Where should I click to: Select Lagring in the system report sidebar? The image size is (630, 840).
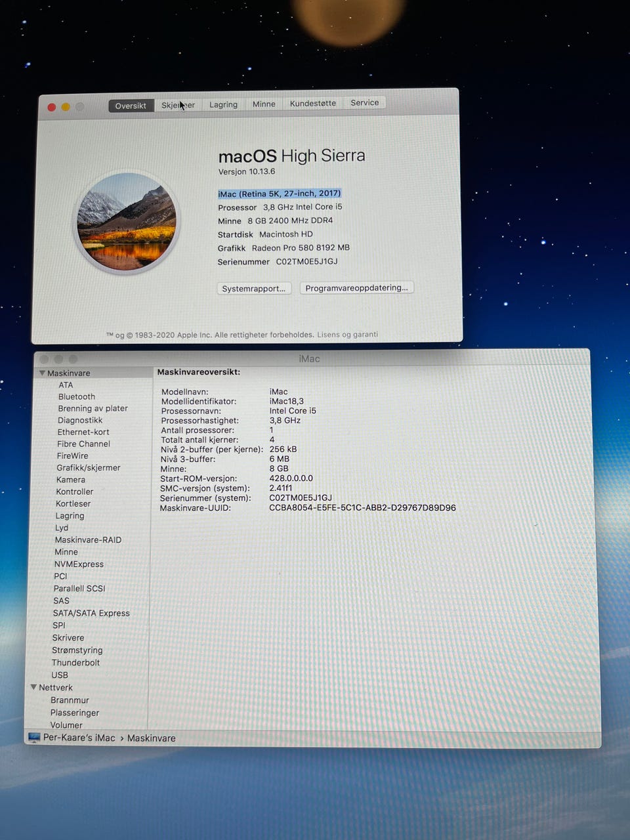click(x=70, y=516)
